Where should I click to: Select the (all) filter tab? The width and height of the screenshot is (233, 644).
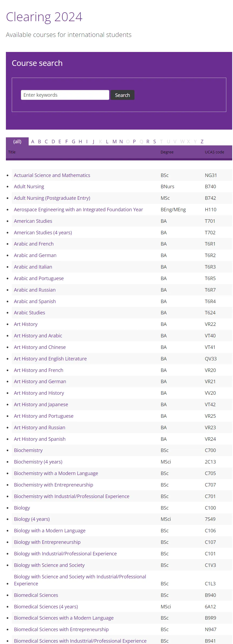[x=17, y=142]
